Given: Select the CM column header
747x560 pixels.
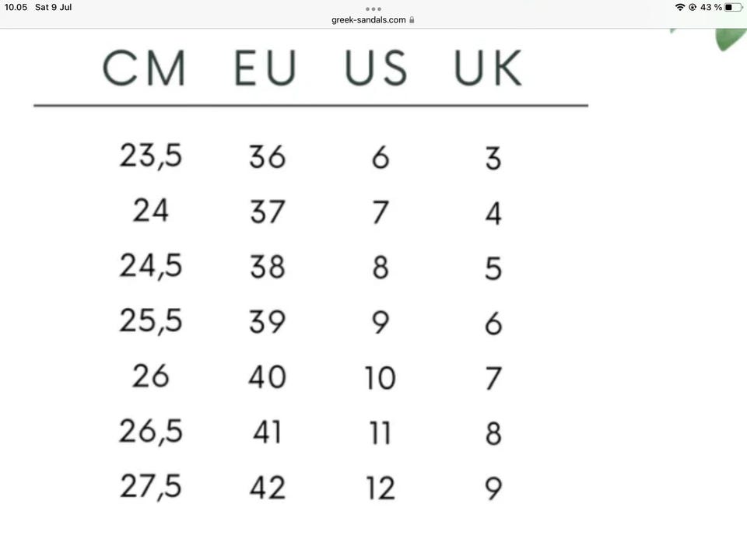Looking at the screenshot, I should point(145,68).
